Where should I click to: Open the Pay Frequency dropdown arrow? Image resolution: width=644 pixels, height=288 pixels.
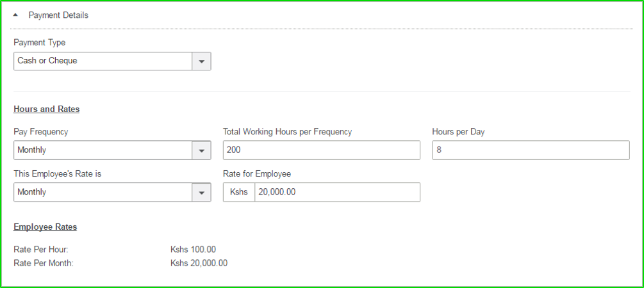(x=202, y=150)
